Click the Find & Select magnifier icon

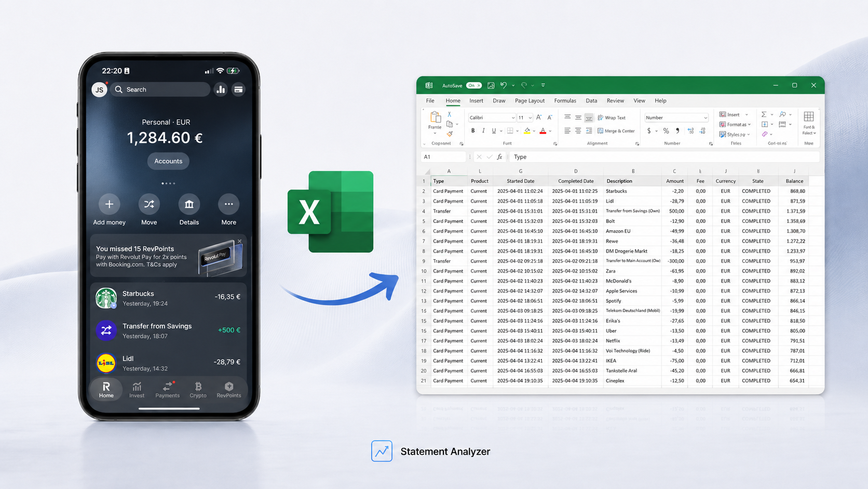pos(782,114)
